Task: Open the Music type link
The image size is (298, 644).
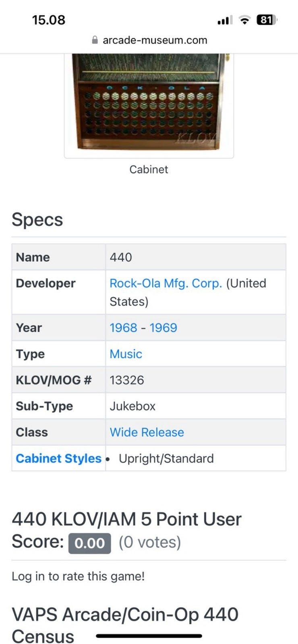Action: click(x=126, y=354)
